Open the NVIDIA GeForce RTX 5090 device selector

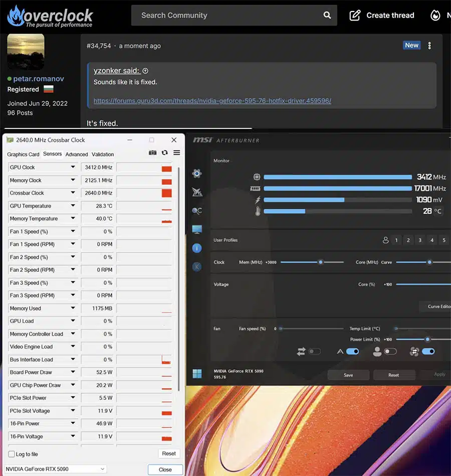[56, 469]
